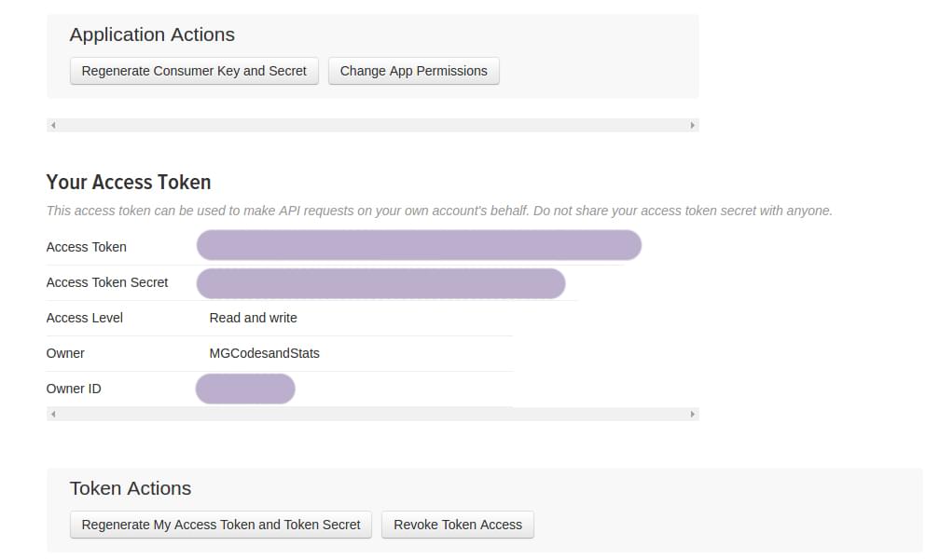The image size is (940, 560).
Task: Open Change App Permissions
Action: point(413,71)
